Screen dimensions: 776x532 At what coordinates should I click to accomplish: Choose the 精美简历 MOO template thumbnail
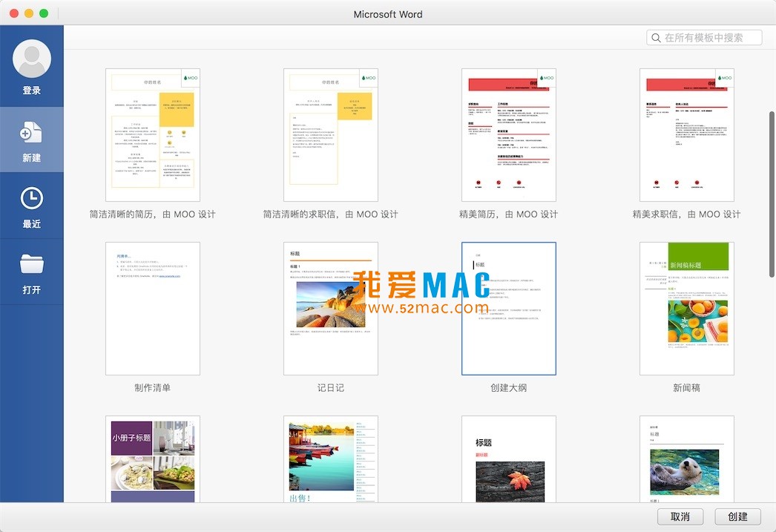coord(509,135)
